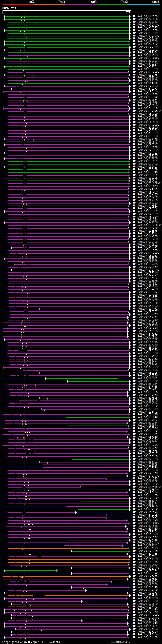Viewport: 162px width, 644px height.
Task: Click label UniRef100_B0I1H7
Action: [145, 89]
